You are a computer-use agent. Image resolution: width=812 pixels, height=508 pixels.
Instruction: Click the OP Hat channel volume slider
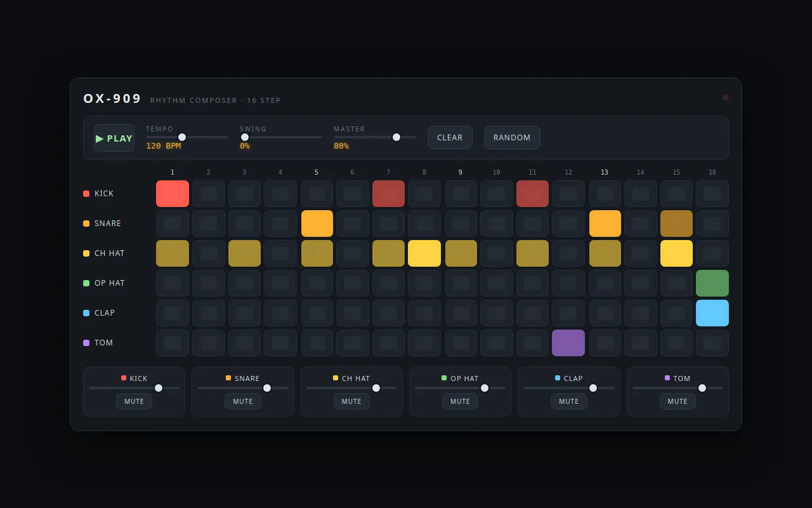click(460, 388)
